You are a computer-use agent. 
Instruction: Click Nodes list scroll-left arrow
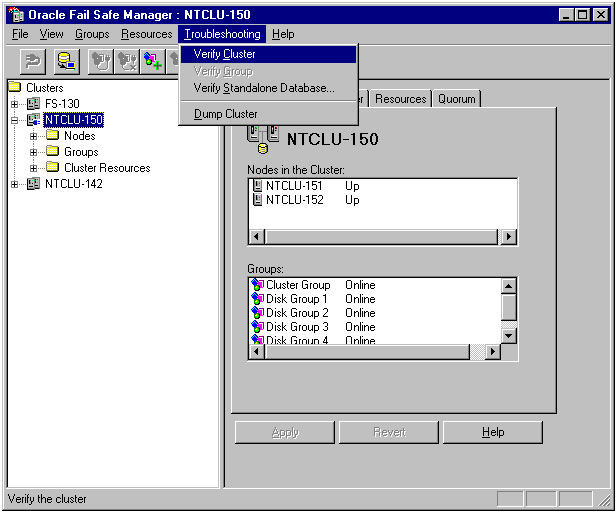coord(257,237)
